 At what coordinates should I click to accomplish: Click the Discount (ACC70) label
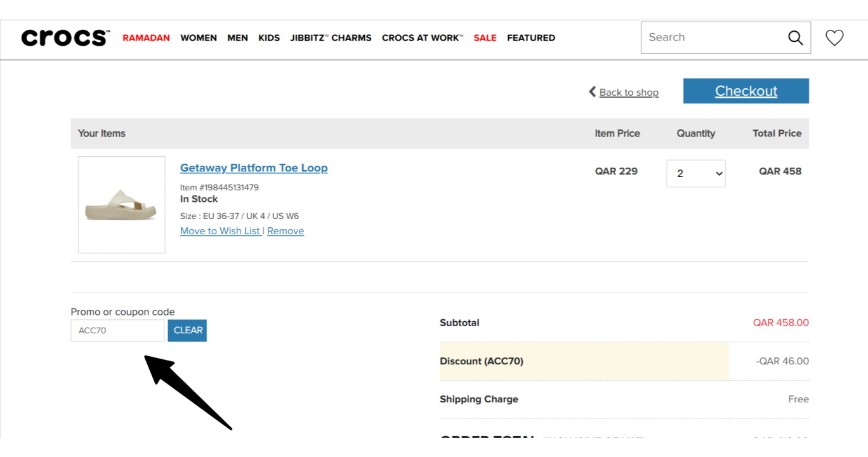482,361
